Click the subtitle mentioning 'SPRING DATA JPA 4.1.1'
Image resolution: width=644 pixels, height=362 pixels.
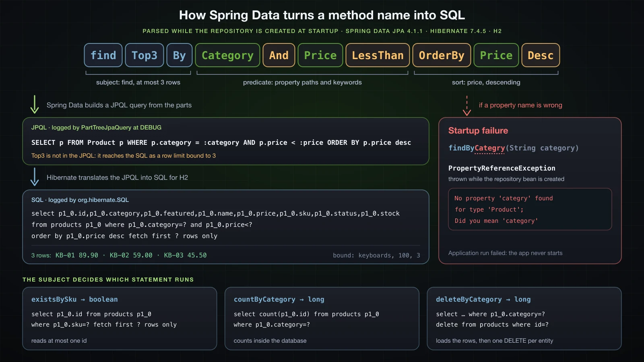(x=322, y=31)
